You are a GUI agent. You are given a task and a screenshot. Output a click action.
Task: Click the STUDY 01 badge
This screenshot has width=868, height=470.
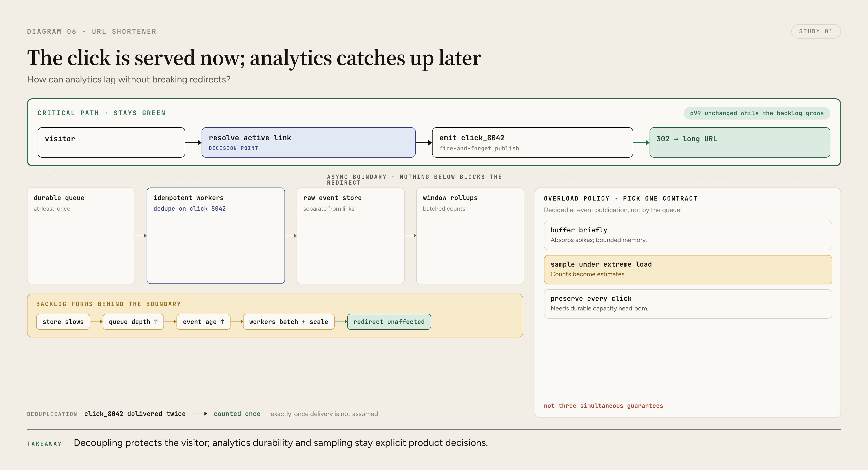tap(815, 31)
